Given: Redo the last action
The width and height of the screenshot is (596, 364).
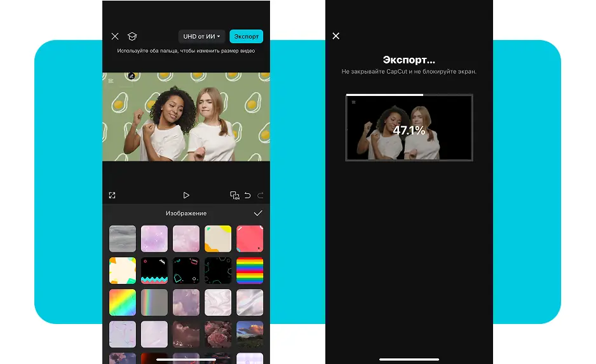Looking at the screenshot, I should [x=261, y=195].
